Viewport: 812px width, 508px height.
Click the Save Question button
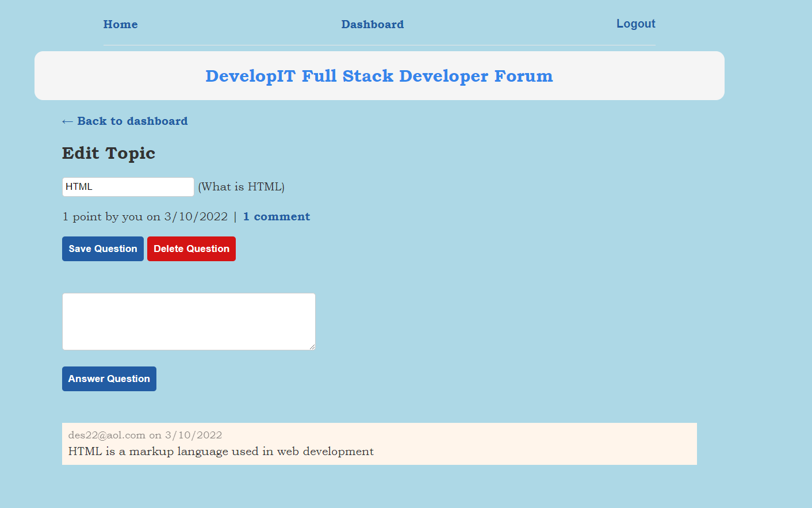102,249
